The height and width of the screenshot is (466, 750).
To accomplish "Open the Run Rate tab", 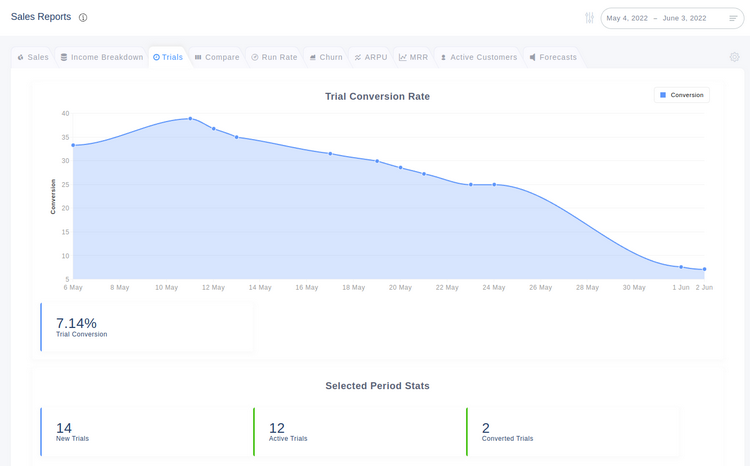I will (274, 57).
